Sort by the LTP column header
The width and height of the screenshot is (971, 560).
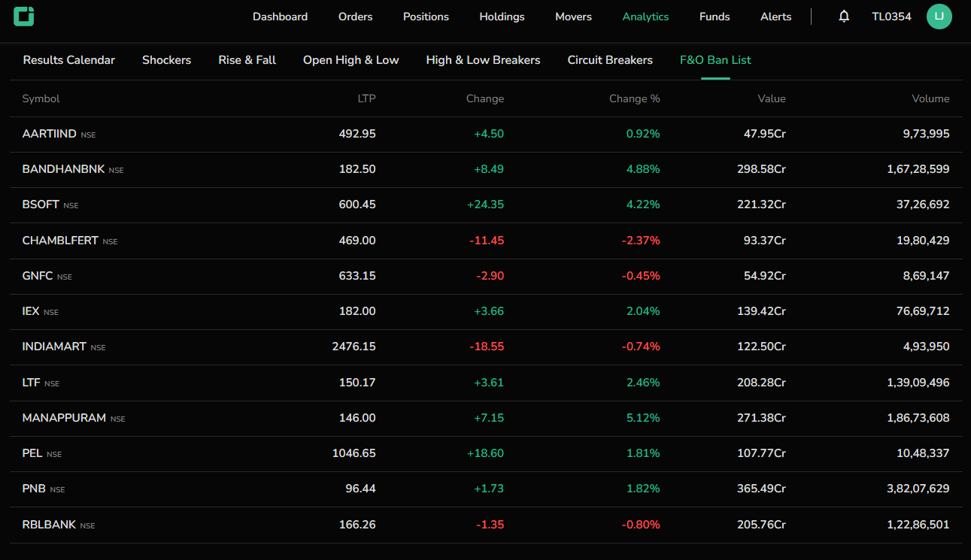pos(366,98)
